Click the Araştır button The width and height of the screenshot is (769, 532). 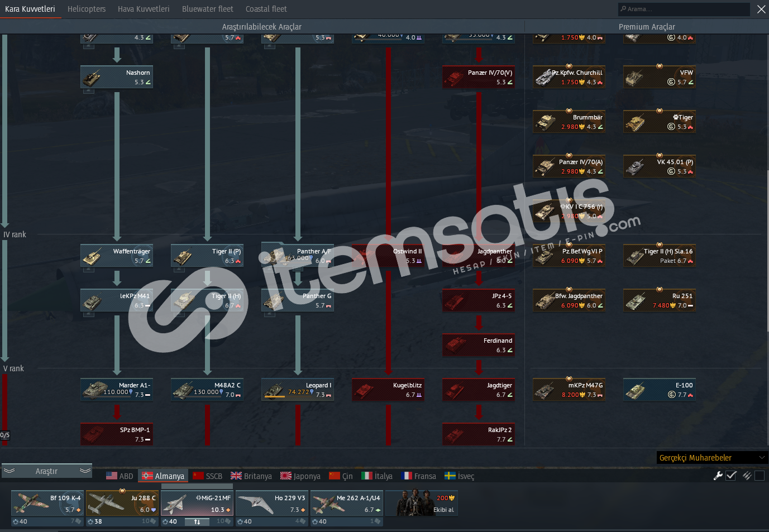(x=47, y=471)
